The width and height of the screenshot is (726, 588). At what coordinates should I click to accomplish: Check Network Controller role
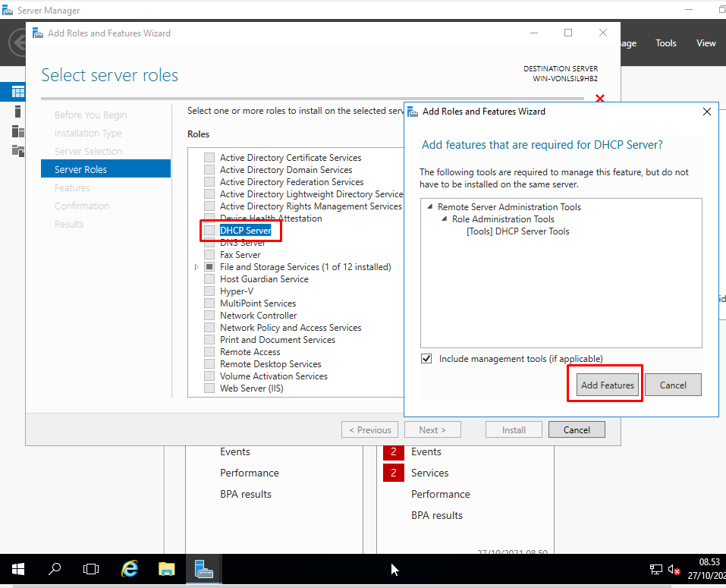click(x=209, y=316)
